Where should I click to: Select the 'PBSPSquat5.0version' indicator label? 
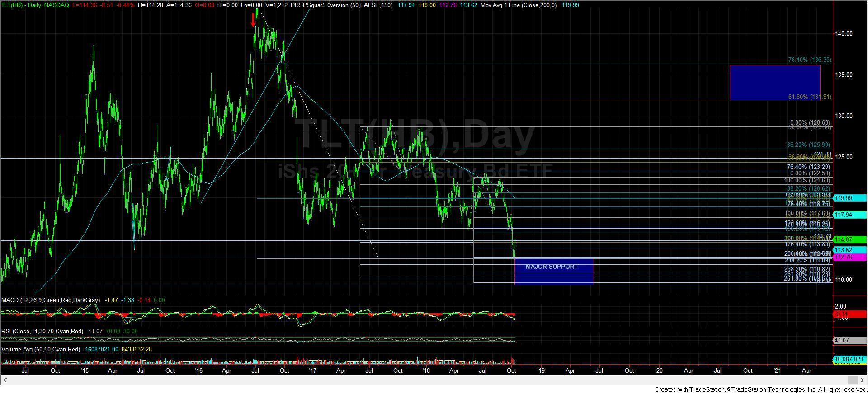[320, 5]
